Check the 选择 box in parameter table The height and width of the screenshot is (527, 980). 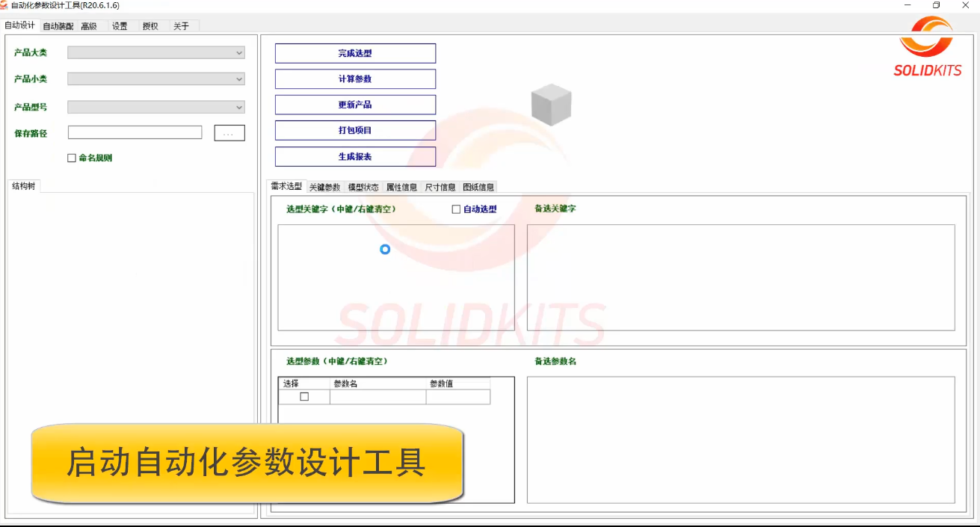pyautogui.click(x=304, y=397)
